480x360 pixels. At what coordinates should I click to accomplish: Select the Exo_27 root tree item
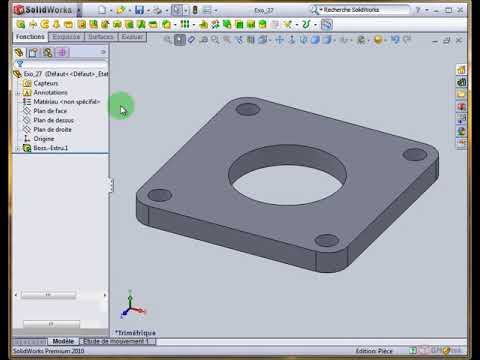click(x=61, y=74)
